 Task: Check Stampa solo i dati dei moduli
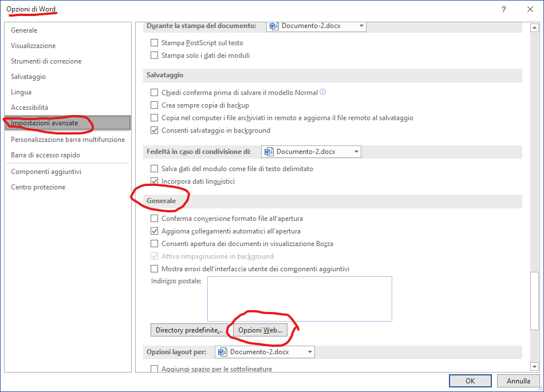coord(155,56)
